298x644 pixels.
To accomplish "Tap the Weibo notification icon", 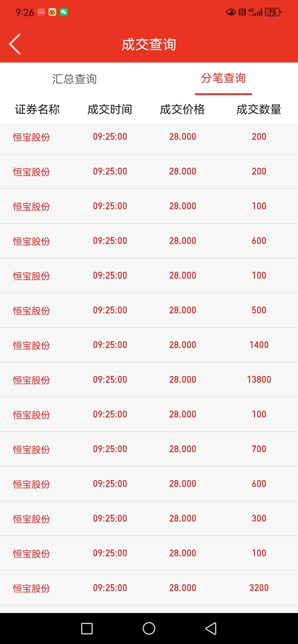I will click(52, 12).
